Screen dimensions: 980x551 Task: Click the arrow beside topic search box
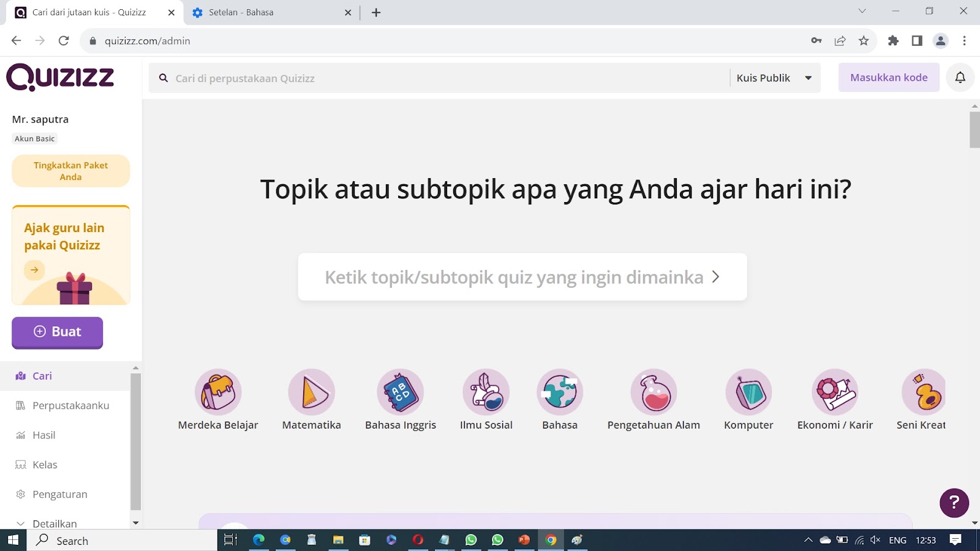[715, 277]
